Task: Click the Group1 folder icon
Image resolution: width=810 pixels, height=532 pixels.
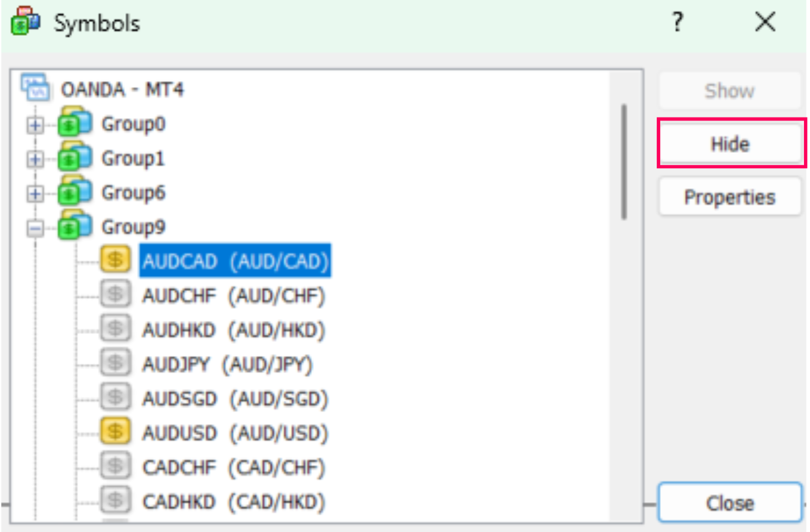Action: [71, 158]
